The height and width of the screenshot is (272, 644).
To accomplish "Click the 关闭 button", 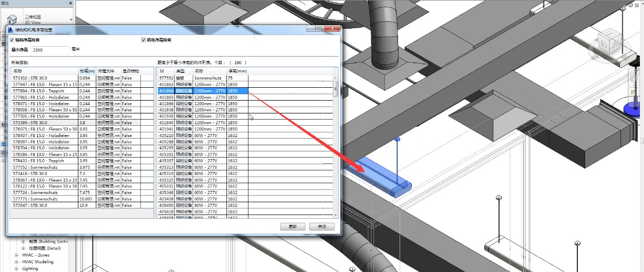I will [x=322, y=226].
